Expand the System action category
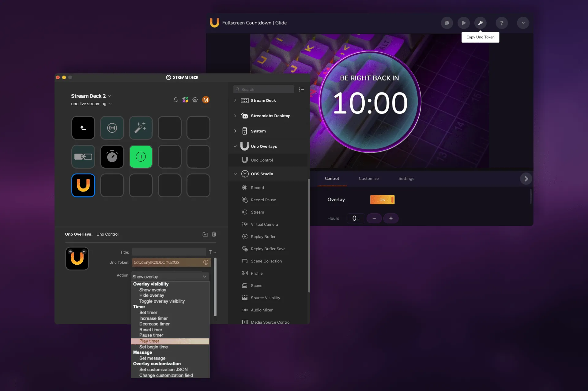The width and height of the screenshot is (588, 391). 235,131
